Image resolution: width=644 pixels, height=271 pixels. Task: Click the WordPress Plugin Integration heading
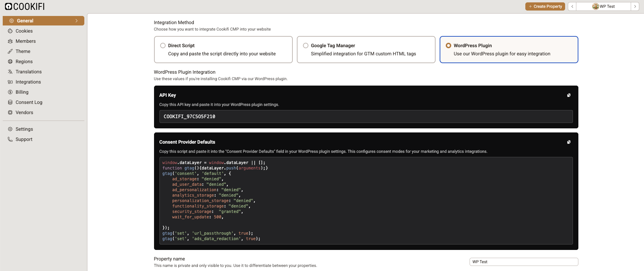click(185, 72)
